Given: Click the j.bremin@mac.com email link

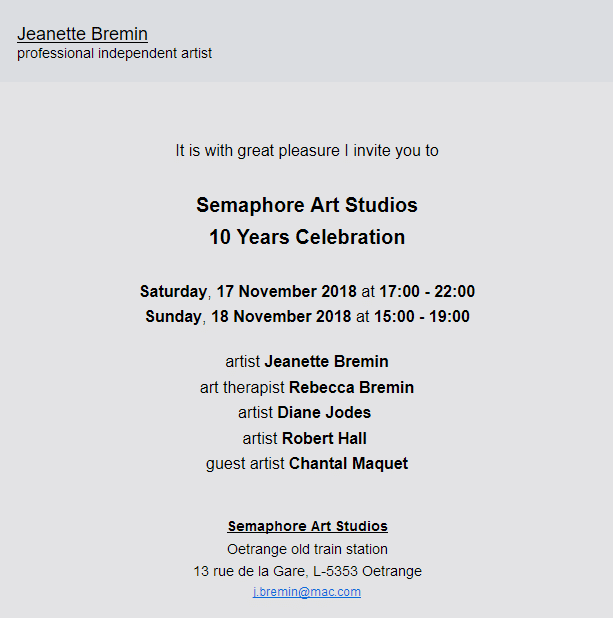Looking at the screenshot, I should click(x=307, y=592).
